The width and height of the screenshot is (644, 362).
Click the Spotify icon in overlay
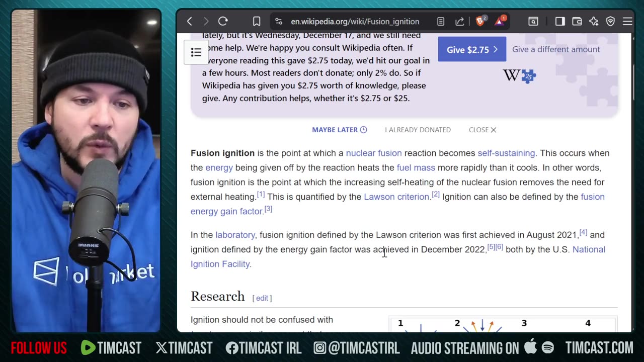pyautogui.click(x=547, y=347)
